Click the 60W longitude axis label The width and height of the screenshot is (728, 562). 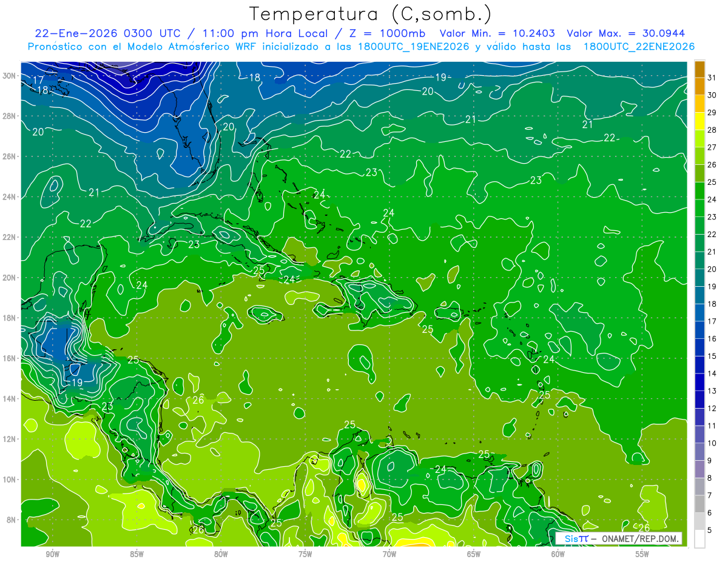tap(558, 554)
